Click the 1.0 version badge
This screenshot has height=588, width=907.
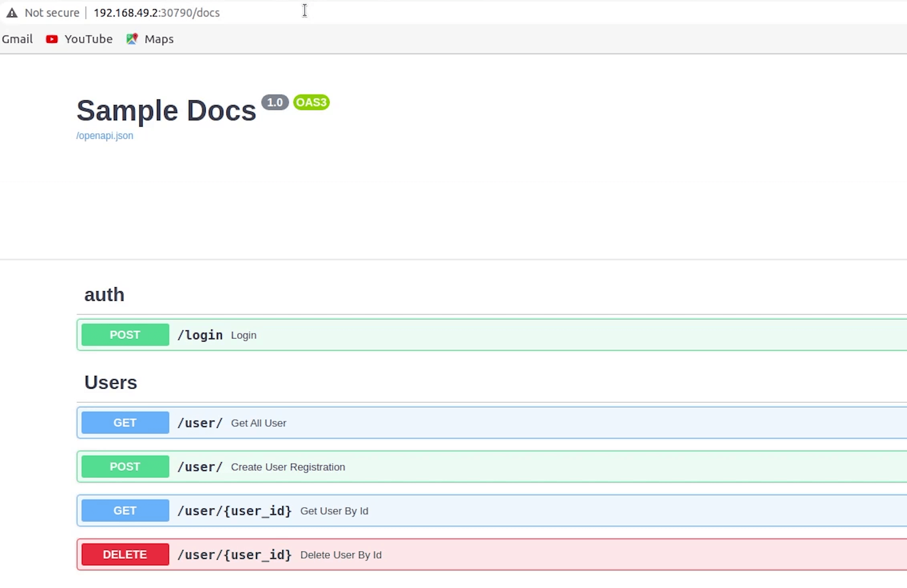[x=275, y=102]
